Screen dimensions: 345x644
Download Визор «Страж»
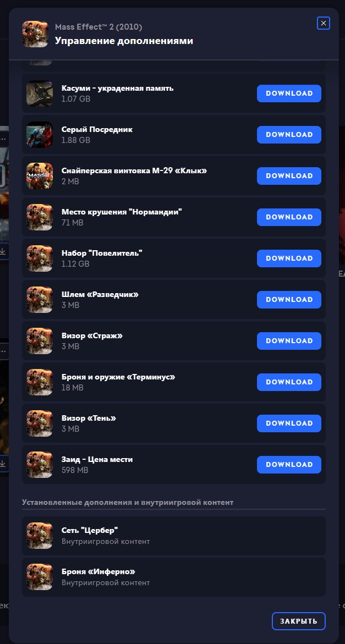pyautogui.click(x=289, y=341)
